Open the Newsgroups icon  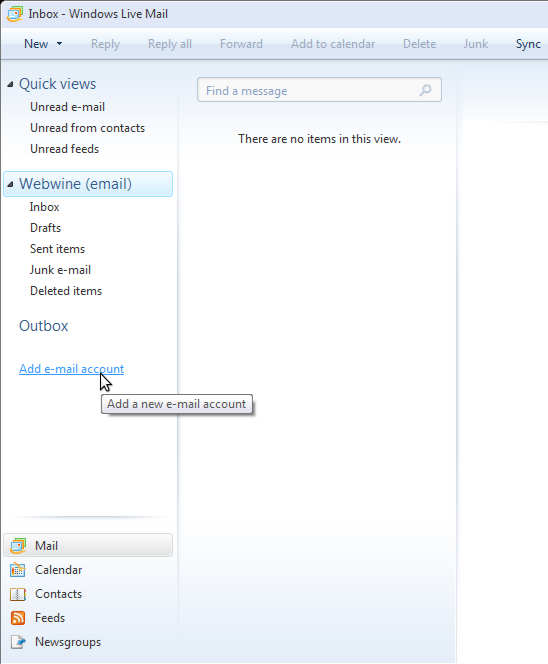coord(18,642)
